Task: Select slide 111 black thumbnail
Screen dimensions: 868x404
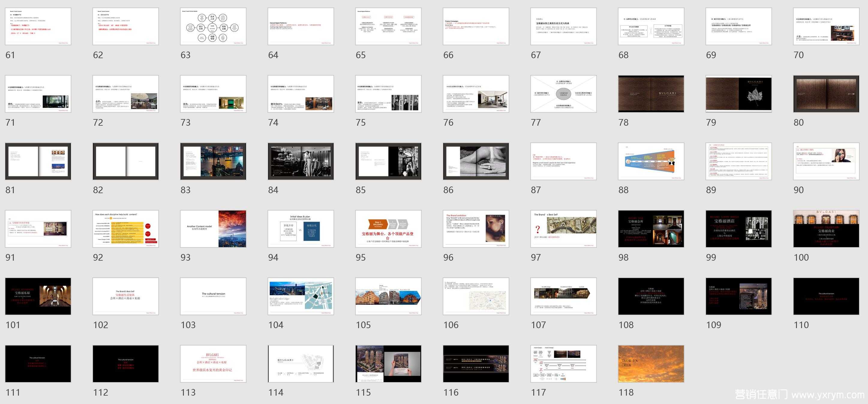Action: coord(38,364)
